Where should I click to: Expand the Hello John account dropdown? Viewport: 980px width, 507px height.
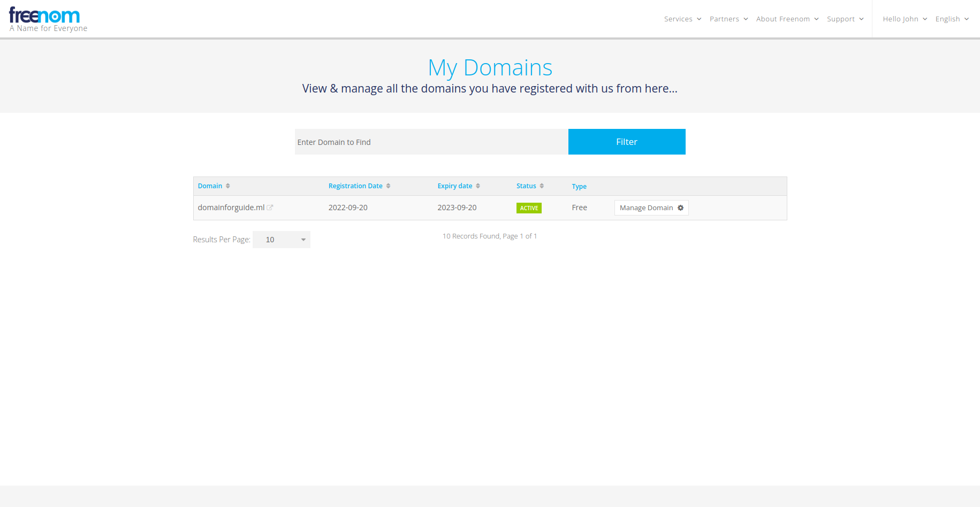(x=905, y=19)
